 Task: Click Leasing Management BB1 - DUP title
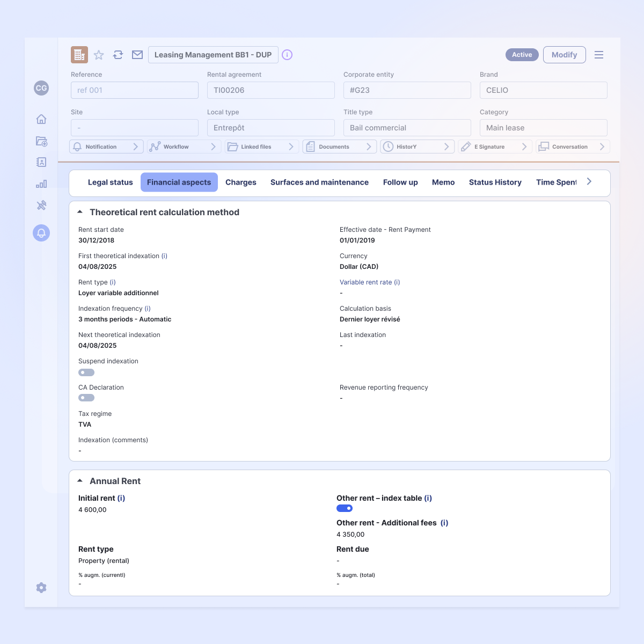tap(213, 55)
